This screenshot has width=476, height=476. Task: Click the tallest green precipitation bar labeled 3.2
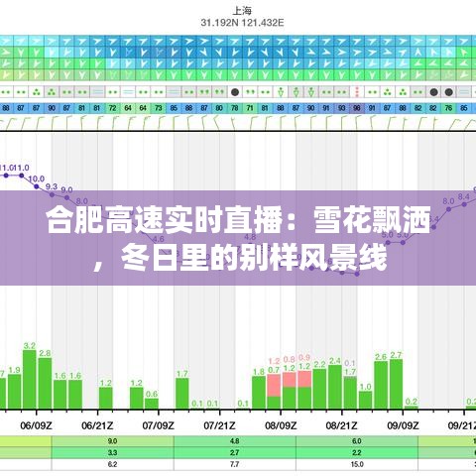coord(30,380)
